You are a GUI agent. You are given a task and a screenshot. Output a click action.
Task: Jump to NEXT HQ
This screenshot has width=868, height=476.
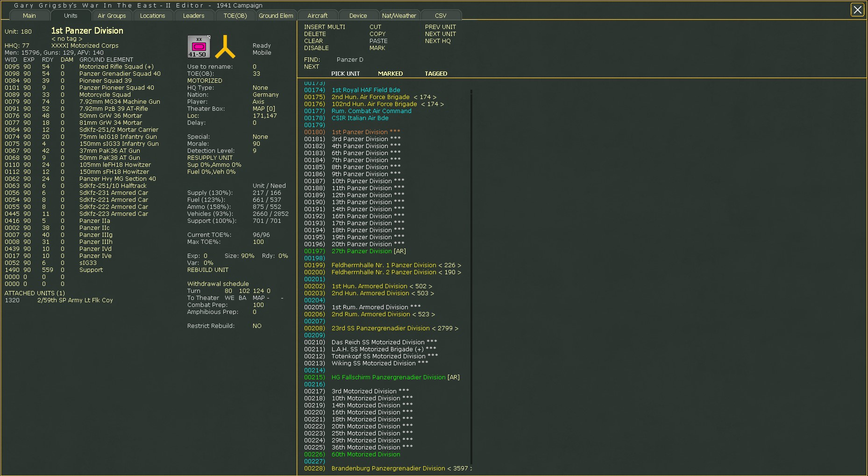click(438, 41)
